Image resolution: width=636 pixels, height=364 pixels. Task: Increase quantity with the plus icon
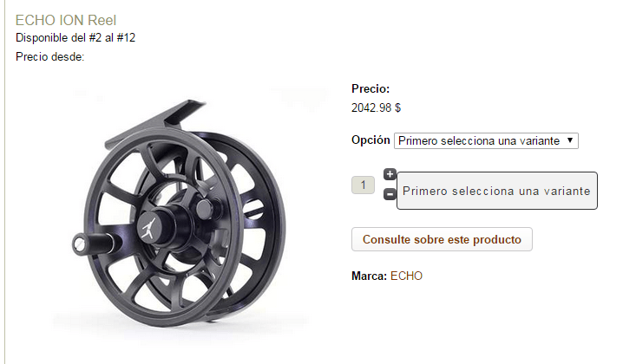coord(390,174)
